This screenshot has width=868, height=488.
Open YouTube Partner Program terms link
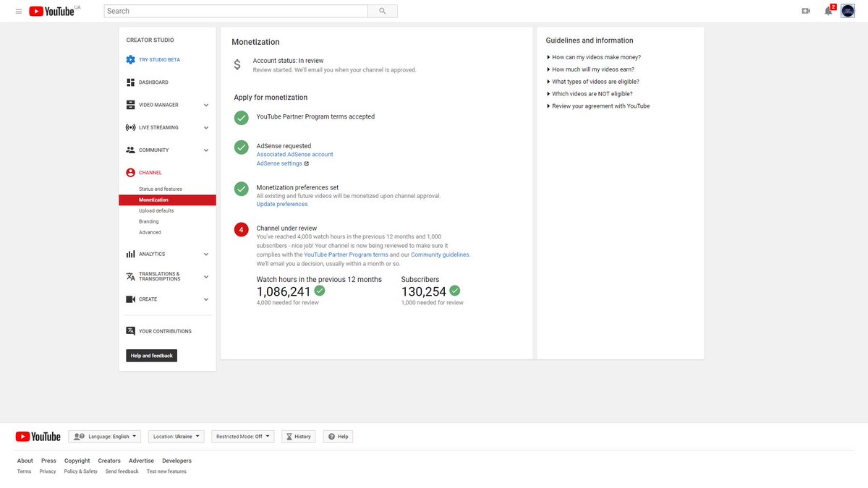click(346, 254)
